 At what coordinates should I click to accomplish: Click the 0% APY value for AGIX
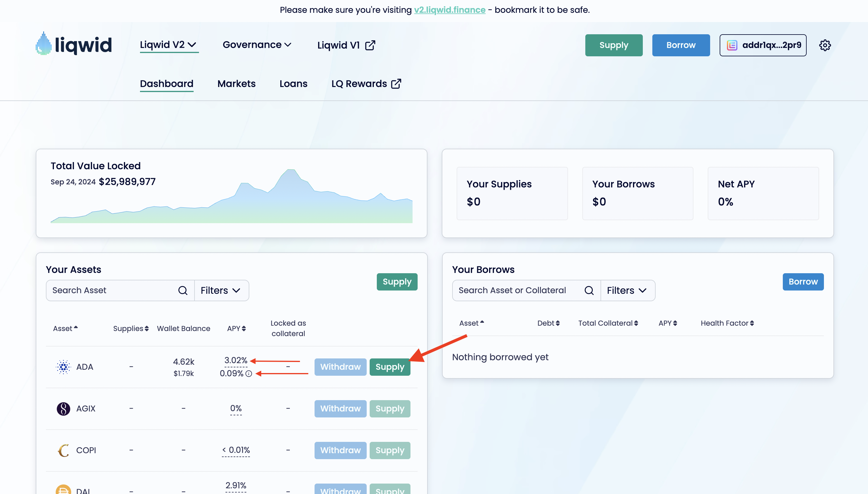tap(236, 408)
